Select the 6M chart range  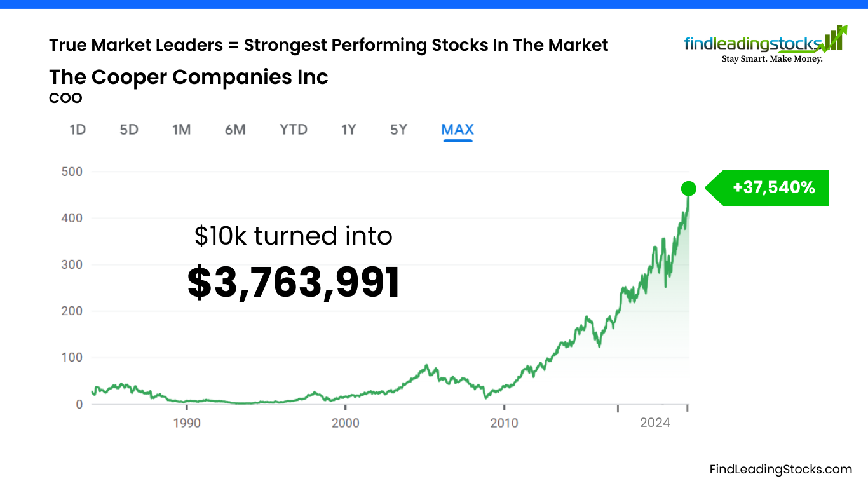[235, 130]
